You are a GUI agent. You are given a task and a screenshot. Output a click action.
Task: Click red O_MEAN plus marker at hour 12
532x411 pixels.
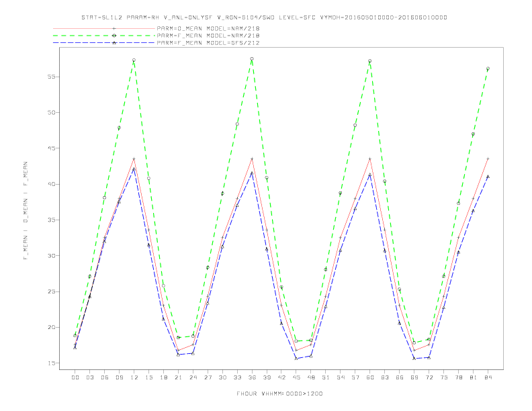click(x=134, y=158)
